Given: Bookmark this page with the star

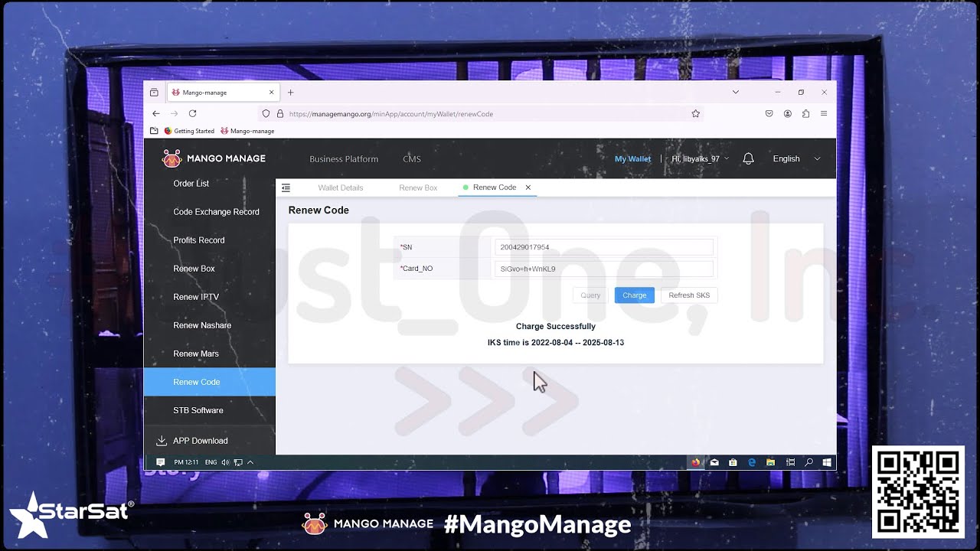Looking at the screenshot, I should coord(695,113).
